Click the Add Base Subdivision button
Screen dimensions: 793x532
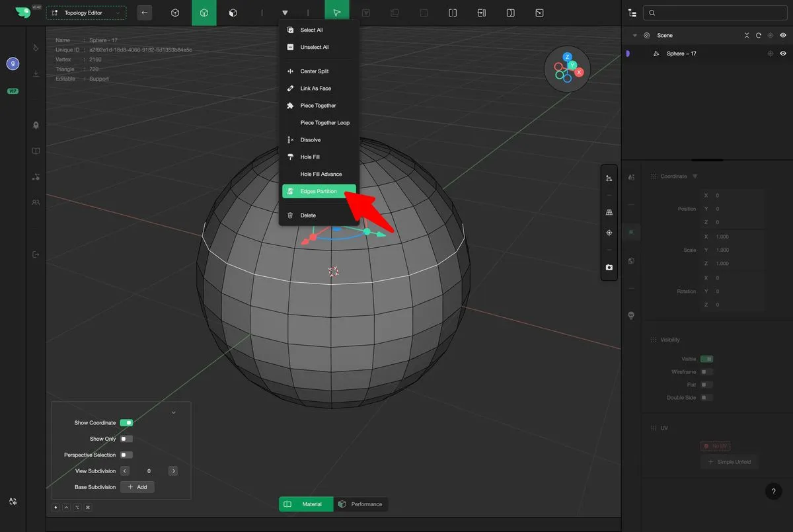coord(137,487)
